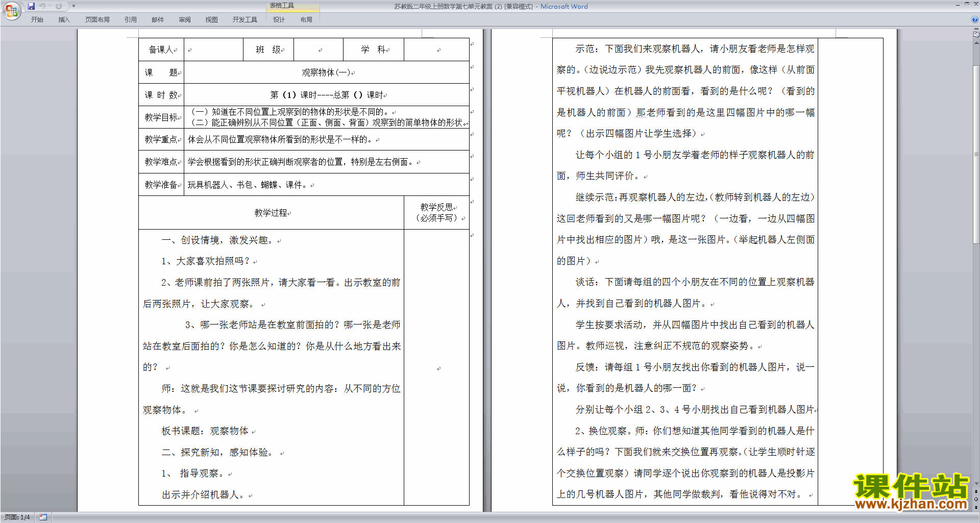Open the 页面布局 ribbon tab
Viewport: 980px width, 523px height.
coord(97,19)
